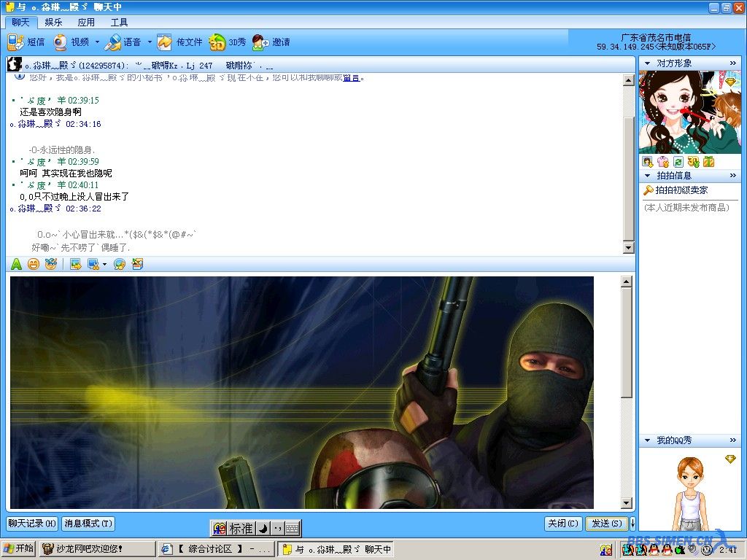Open the Windows 开始 Start button
This screenshot has height=560, width=747.
(18, 549)
